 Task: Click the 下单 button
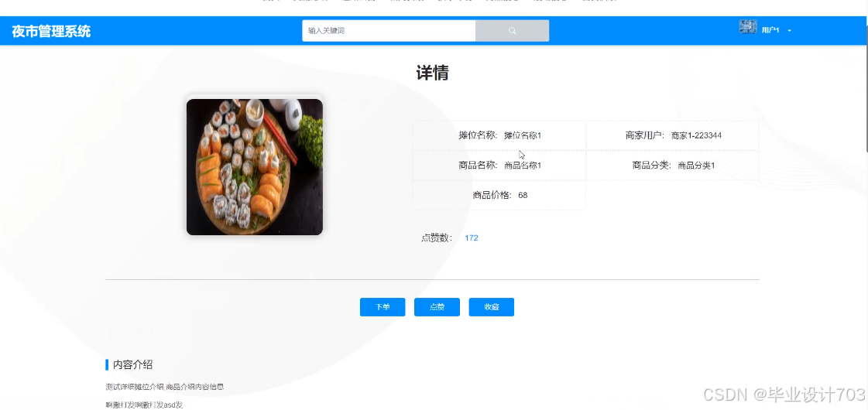[x=383, y=307]
